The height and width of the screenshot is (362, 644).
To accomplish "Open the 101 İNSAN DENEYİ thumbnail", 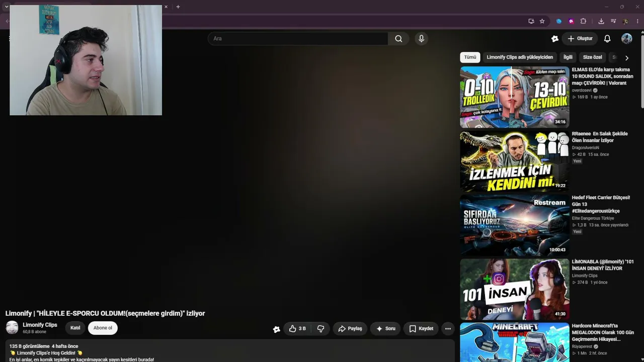I will pyautogui.click(x=514, y=290).
